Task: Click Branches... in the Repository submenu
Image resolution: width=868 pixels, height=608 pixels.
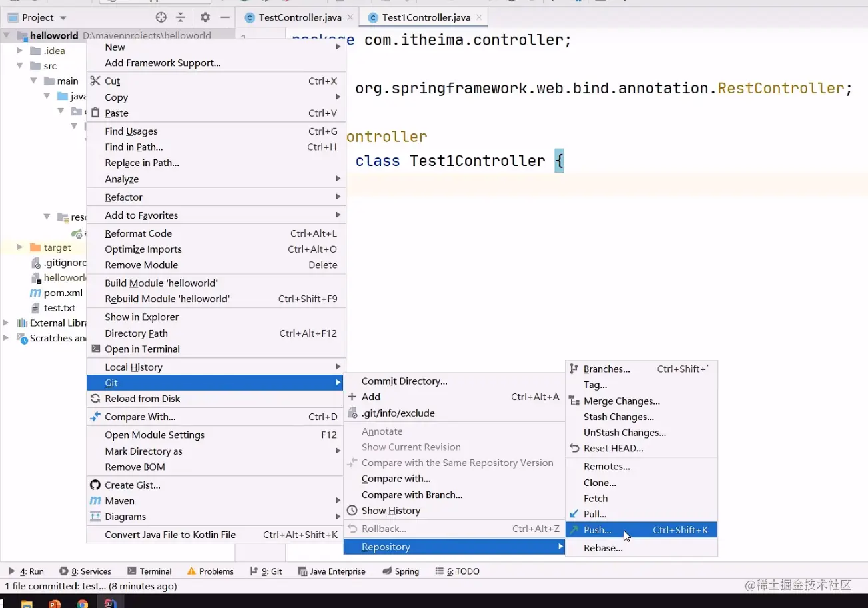Action: click(642, 369)
